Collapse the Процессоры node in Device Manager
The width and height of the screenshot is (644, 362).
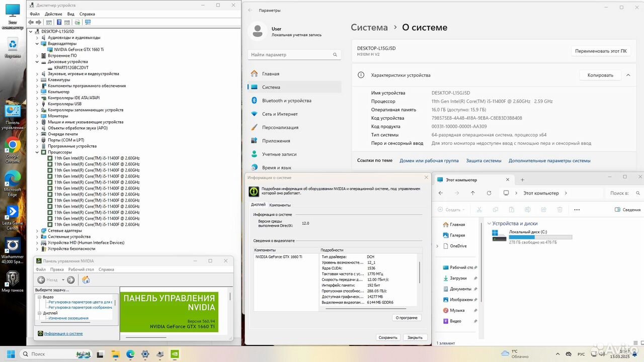tap(37, 152)
